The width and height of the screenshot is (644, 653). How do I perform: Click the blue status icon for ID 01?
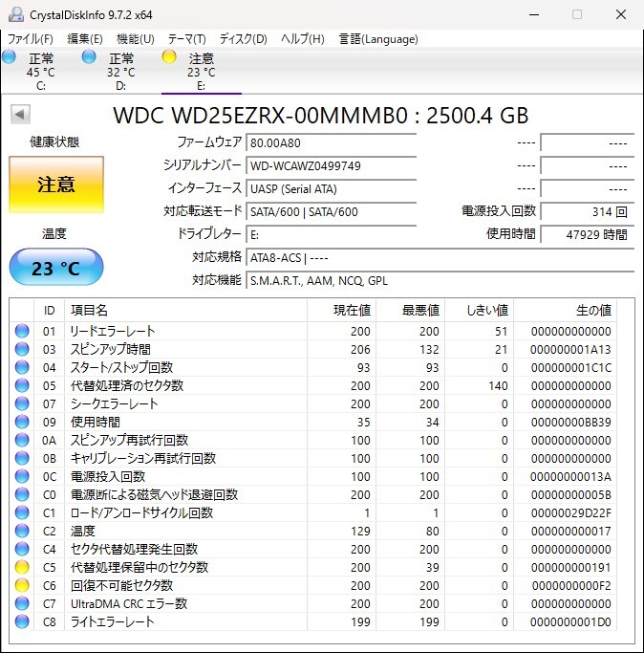click(x=22, y=331)
